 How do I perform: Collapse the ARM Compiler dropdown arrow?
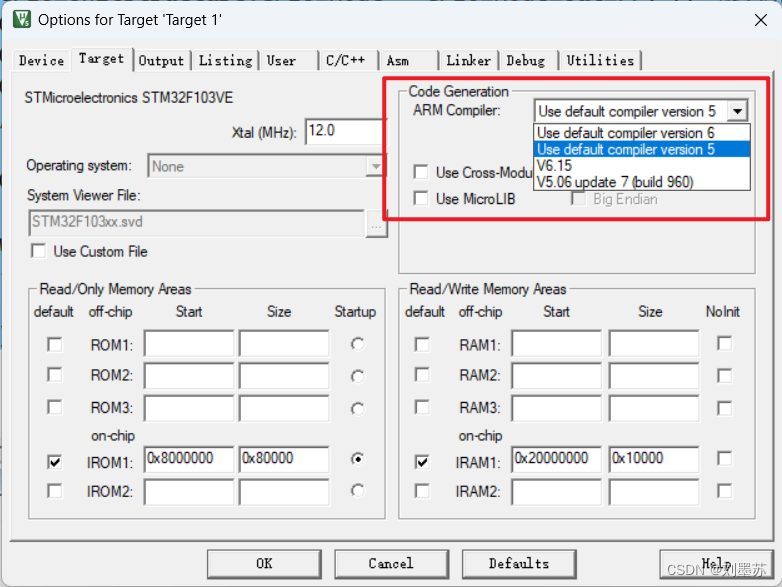tap(738, 111)
